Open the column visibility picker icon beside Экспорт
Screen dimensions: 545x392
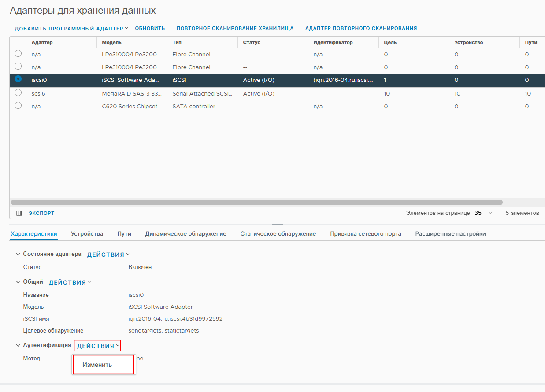coord(19,213)
